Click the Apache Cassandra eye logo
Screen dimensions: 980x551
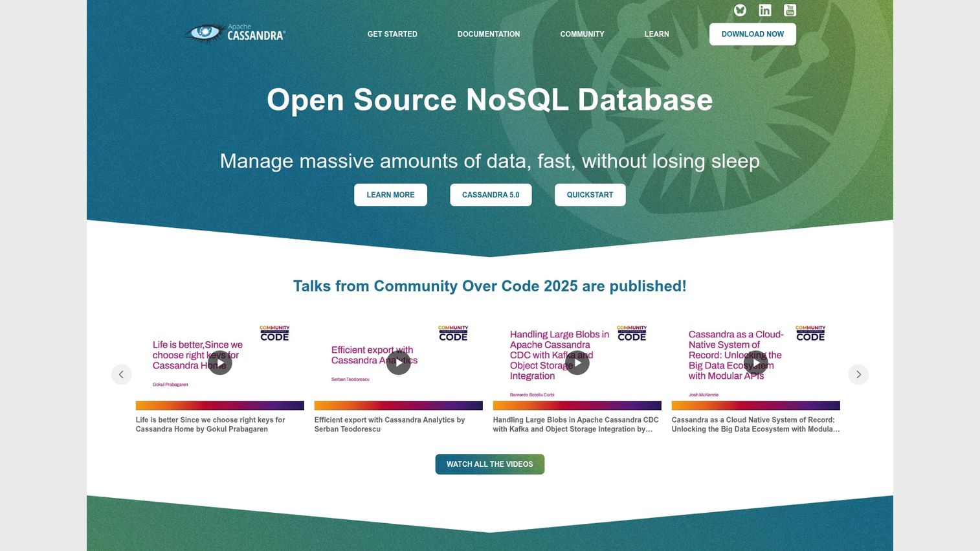[x=234, y=33]
